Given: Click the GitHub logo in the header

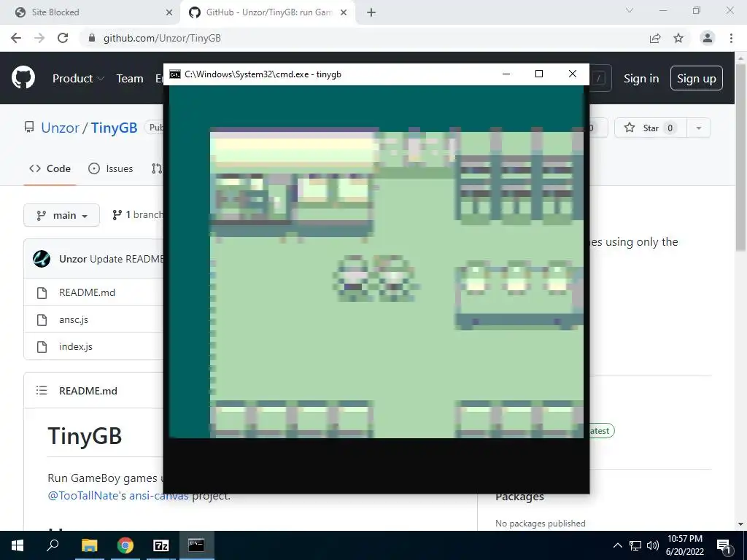Looking at the screenshot, I should coord(23,78).
